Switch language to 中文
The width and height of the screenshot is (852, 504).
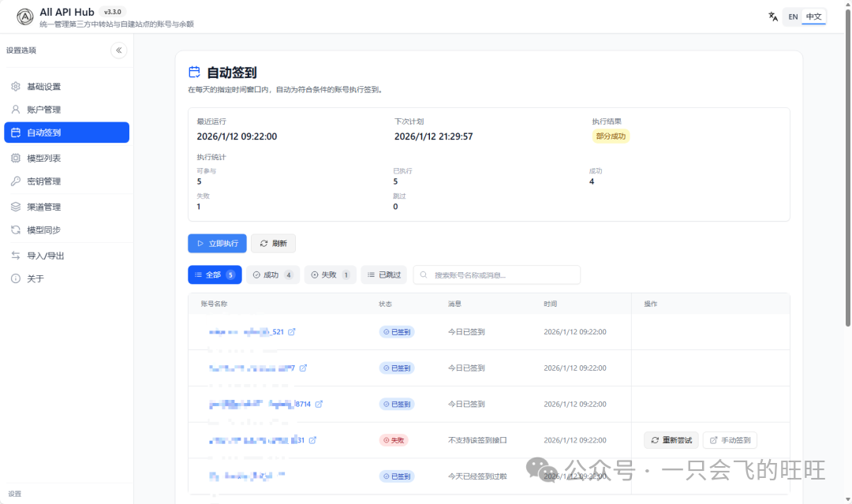click(x=813, y=17)
